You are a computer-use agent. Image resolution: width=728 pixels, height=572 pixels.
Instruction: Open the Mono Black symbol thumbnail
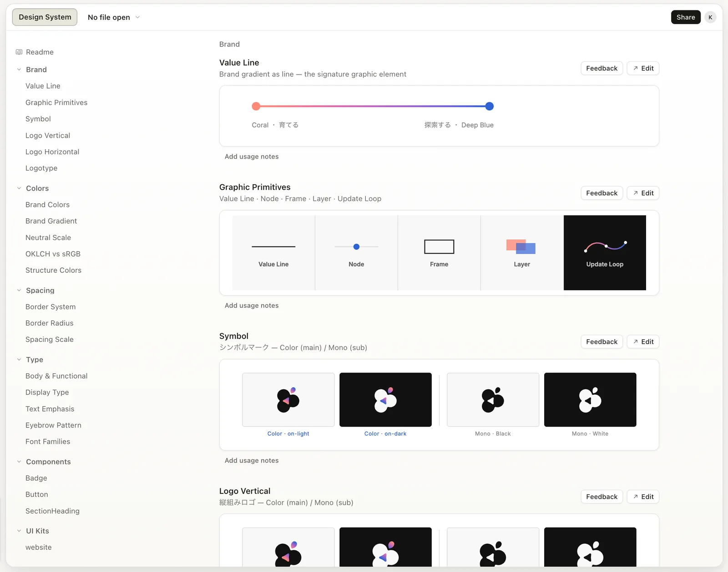[x=493, y=400]
